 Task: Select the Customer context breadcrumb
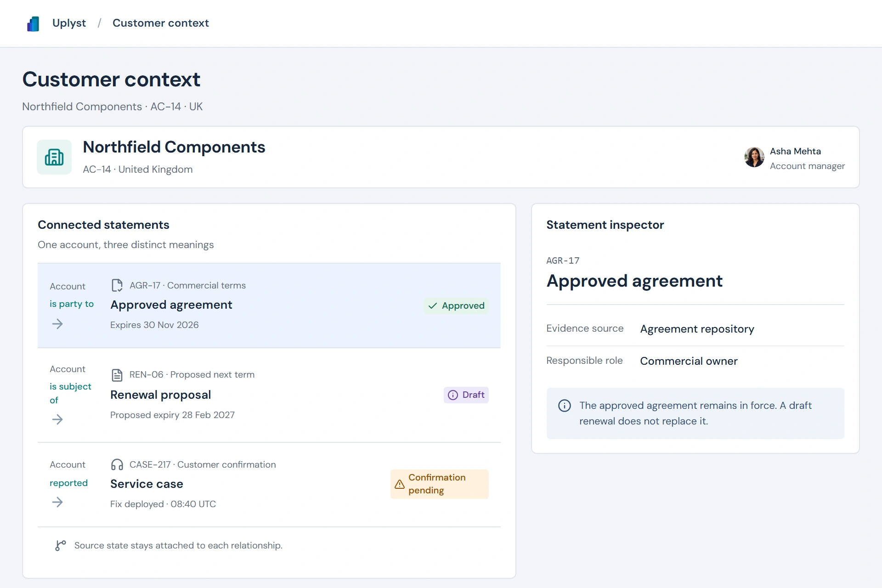pos(160,23)
